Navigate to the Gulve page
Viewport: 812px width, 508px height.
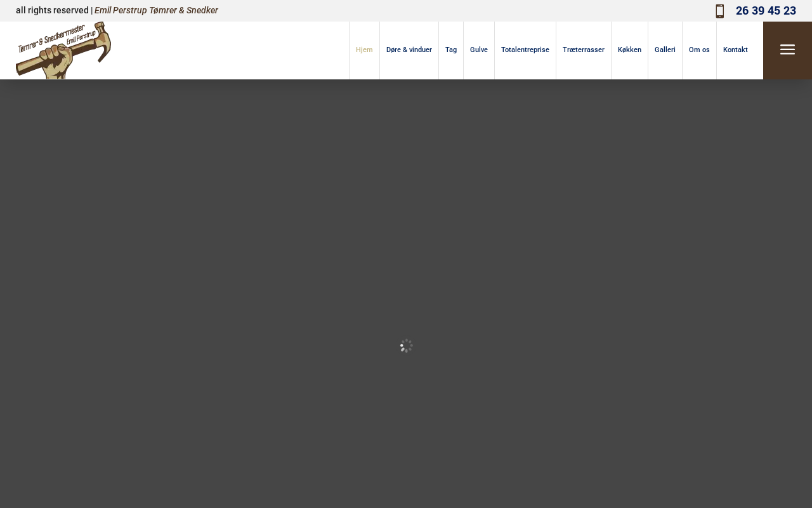coord(479,50)
